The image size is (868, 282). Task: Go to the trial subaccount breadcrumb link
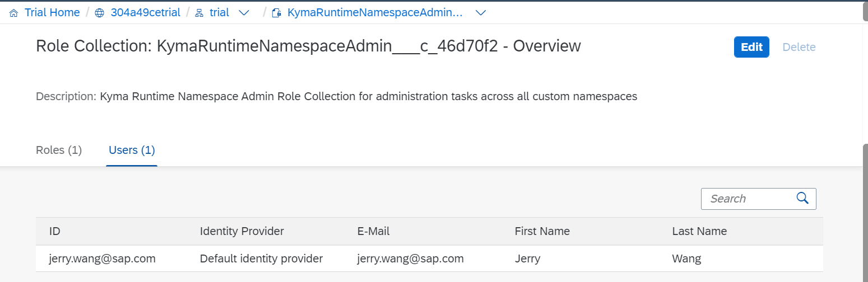click(219, 12)
